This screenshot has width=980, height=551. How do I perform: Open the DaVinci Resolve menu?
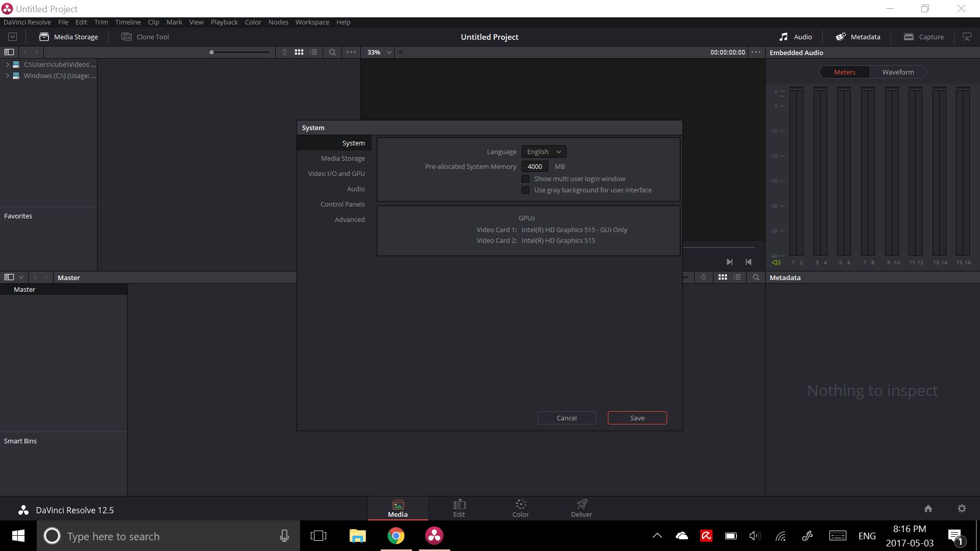point(27,22)
